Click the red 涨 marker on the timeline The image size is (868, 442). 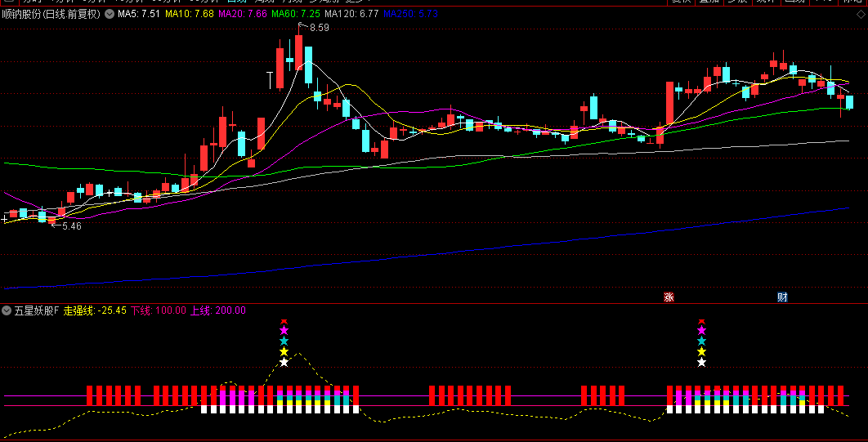669,297
